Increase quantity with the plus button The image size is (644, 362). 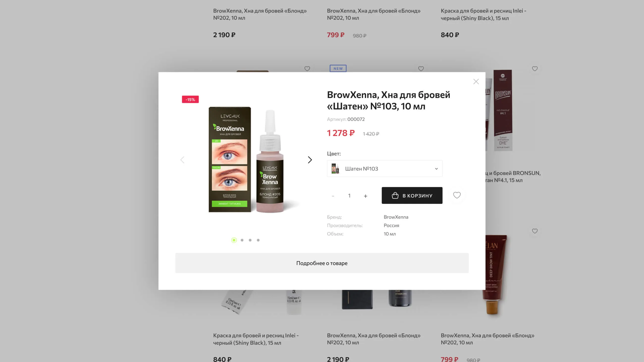coord(366,196)
